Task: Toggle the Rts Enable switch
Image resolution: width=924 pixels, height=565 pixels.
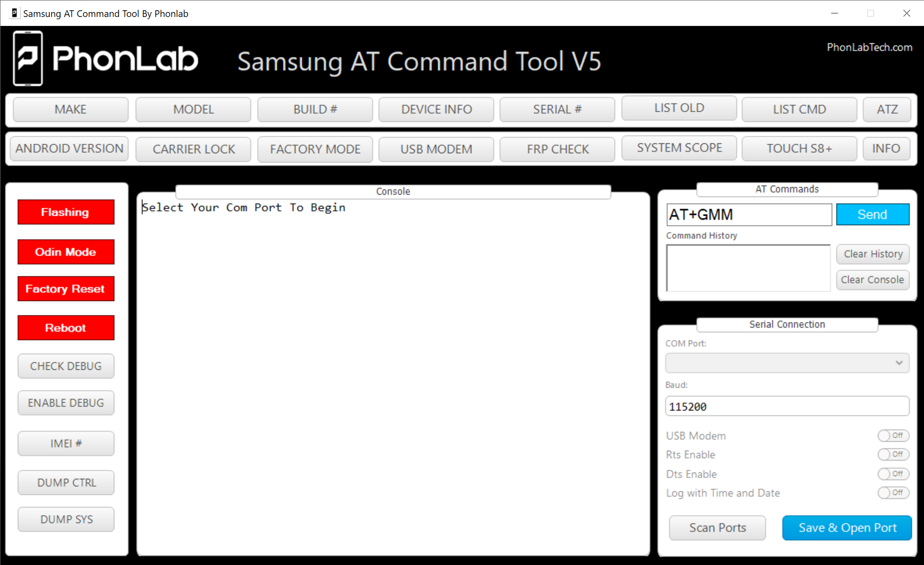Action: click(x=893, y=454)
